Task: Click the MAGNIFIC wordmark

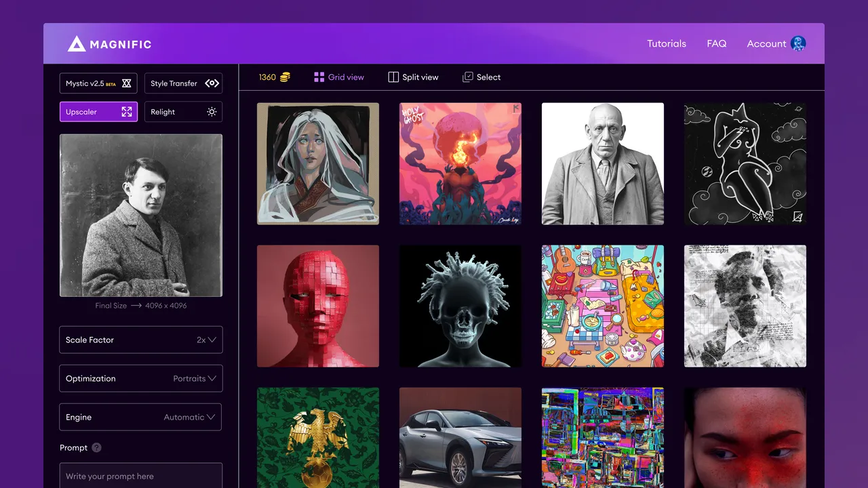Action: coord(122,45)
